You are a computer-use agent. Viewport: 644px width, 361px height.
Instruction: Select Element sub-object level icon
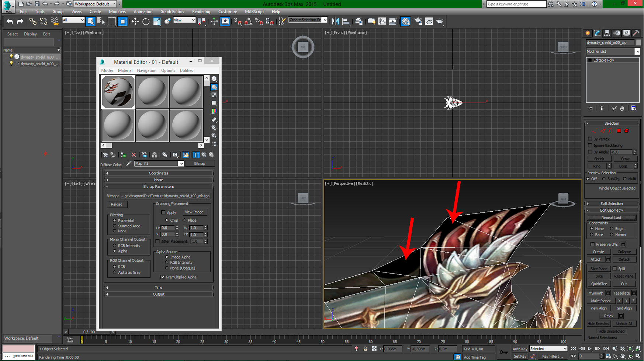click(627, 131)
